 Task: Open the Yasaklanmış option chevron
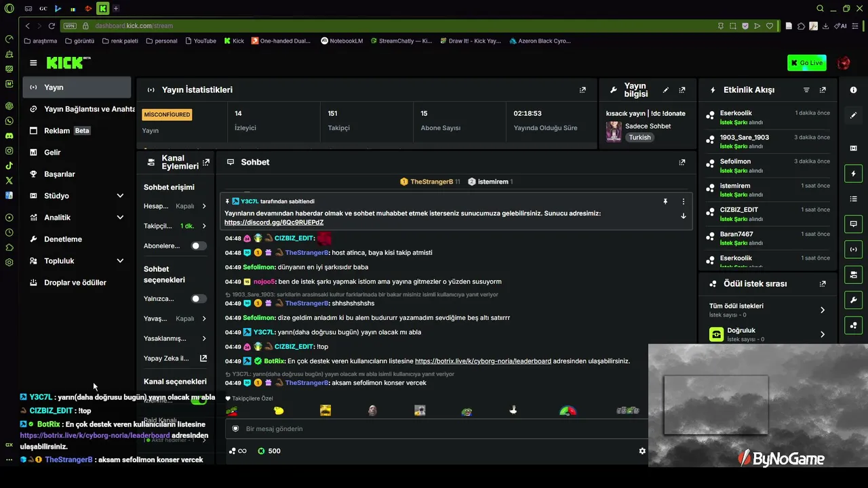point(204,338)
